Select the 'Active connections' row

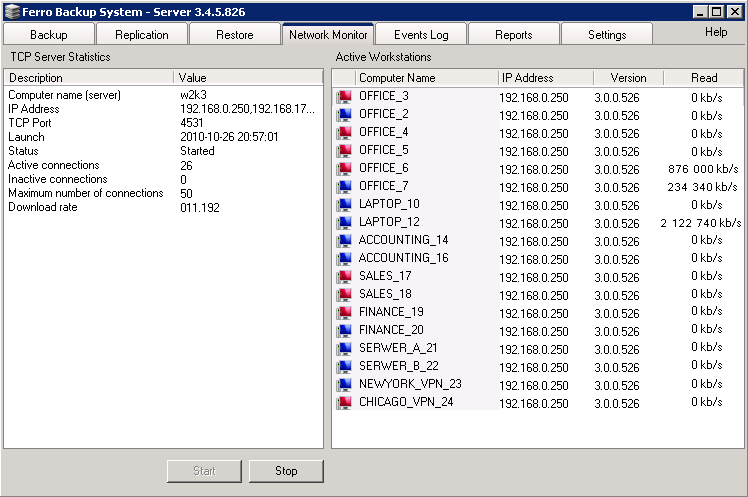click(163, 166)
